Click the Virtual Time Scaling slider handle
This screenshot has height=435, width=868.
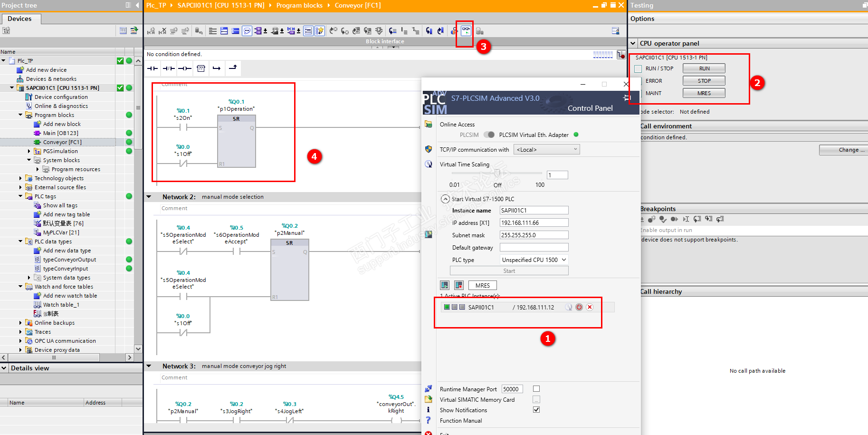[497, 173]
